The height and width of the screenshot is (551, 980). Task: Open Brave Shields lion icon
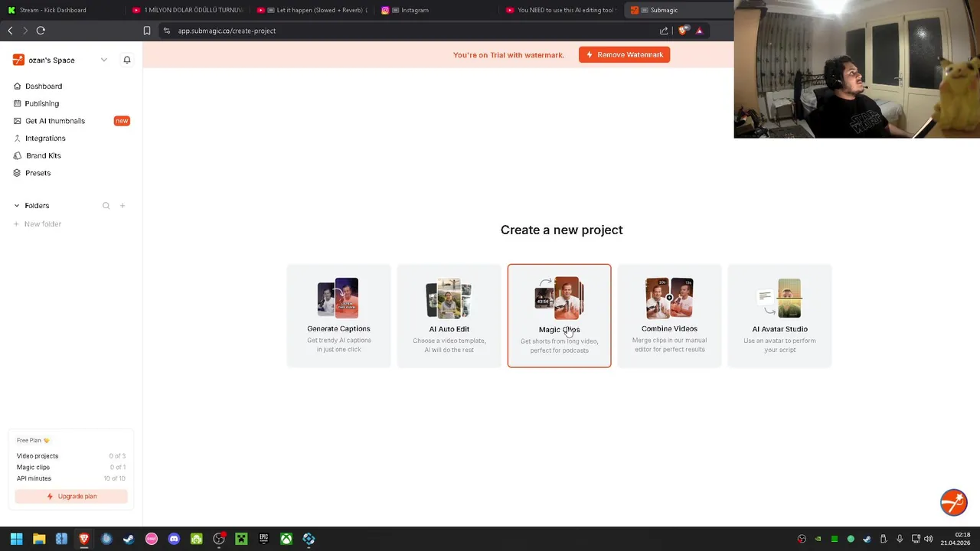[x=683, y=31]
